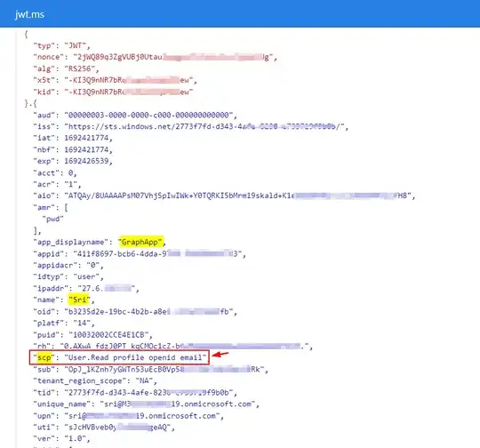Select the "puid" value 10032002CCE4E1CB
Image resolution: width=480 pixels, height=448 pixels.
click(x=108, y=335)
